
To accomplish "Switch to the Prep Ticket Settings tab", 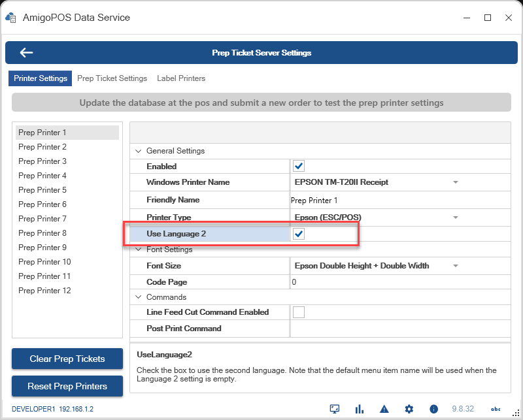I will pos(112,78).
